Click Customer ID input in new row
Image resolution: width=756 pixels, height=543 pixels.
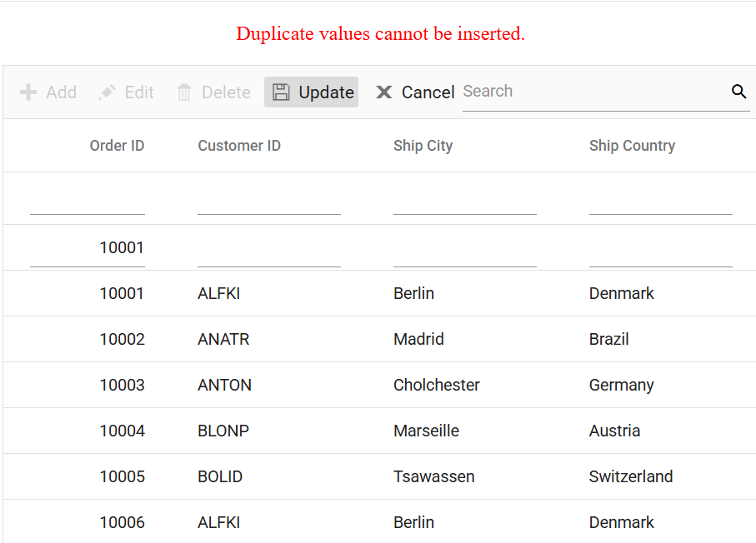(269, 247)
